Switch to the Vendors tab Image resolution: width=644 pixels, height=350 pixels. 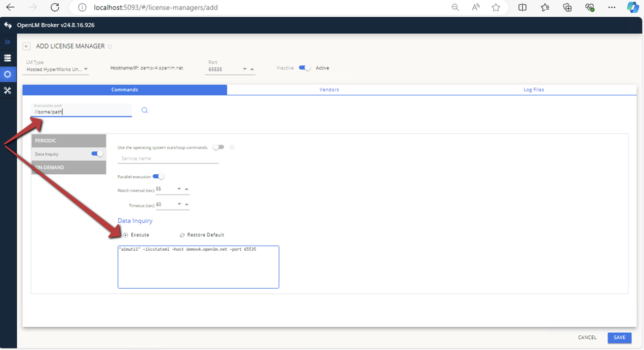click(x=329, y=89)
